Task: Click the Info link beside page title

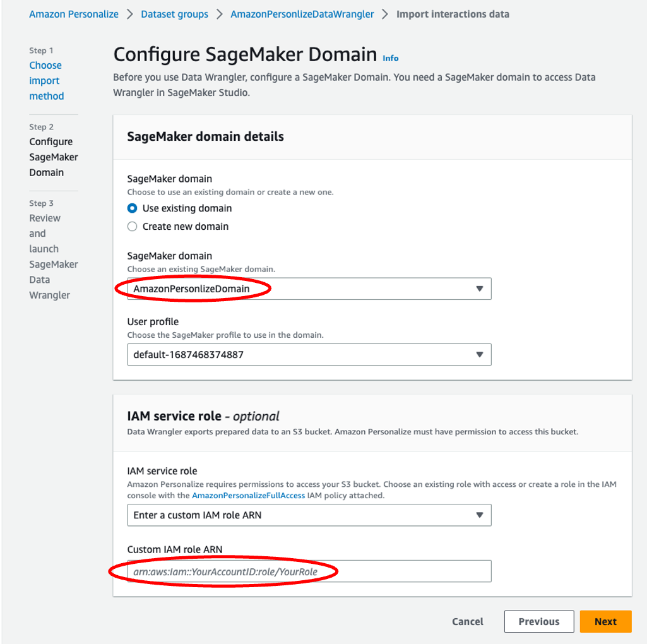Action: 390,58
